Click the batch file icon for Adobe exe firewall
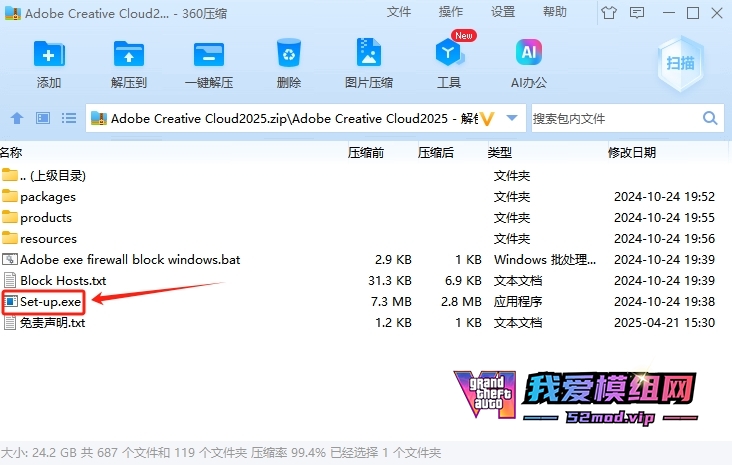 point(10,259)
